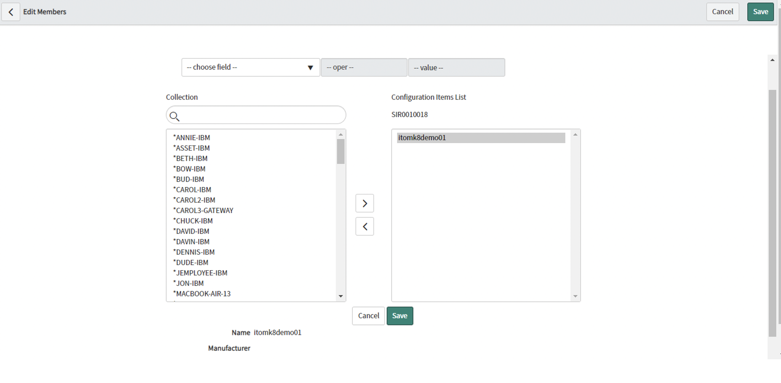Viewport: 781px width, 383px height.
Task: Select *BETH-IBM in the Collection list
Action: coord(190,158)
